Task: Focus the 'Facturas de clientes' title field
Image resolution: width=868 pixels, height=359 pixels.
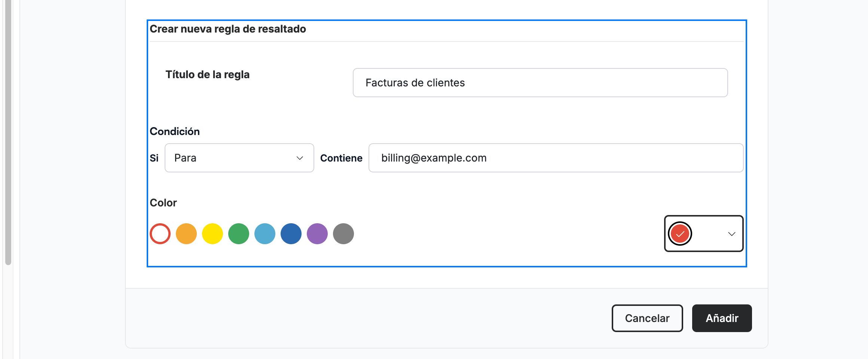Action: (x=540, y=83)
